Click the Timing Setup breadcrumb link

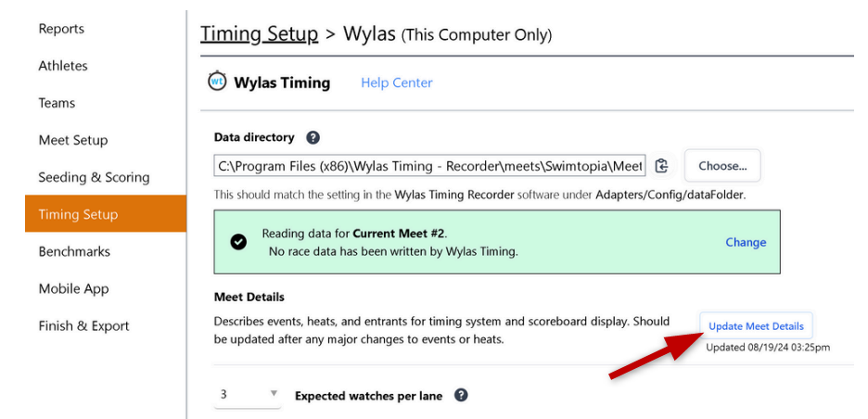coord(259,33)
